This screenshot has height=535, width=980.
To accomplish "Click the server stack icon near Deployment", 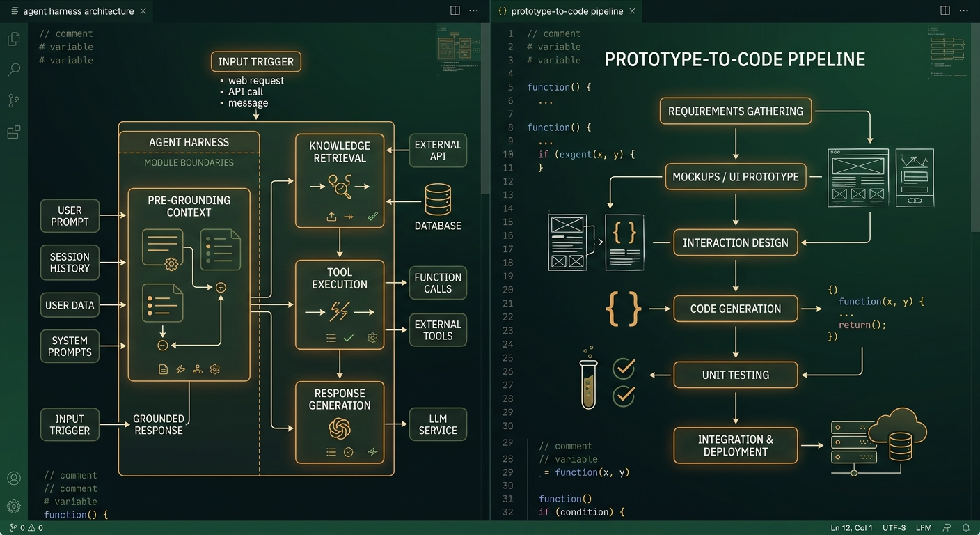I will click(853, 443).
